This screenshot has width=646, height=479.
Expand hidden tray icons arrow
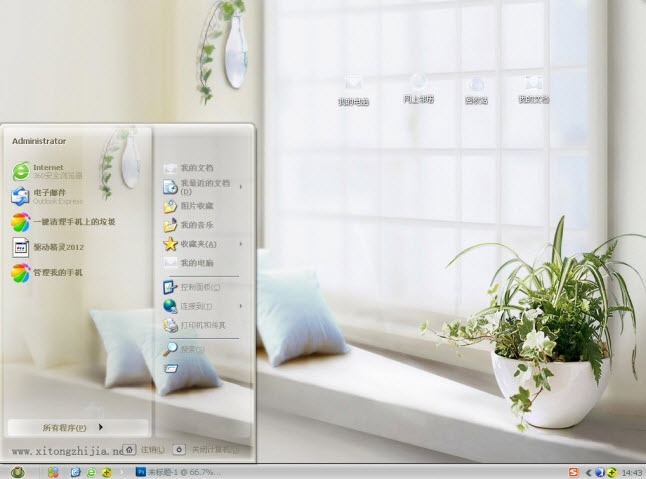(588, 472)
